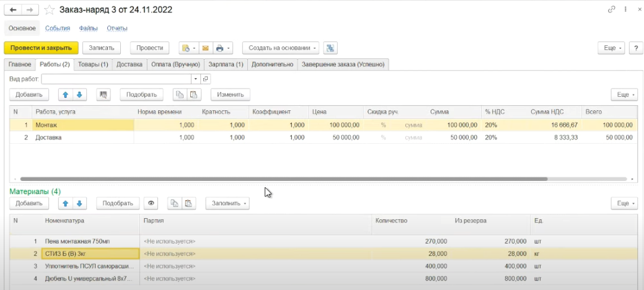
Task: Click into the Вид работ input field
Action: pyautogui.click(x=116, y=79)
